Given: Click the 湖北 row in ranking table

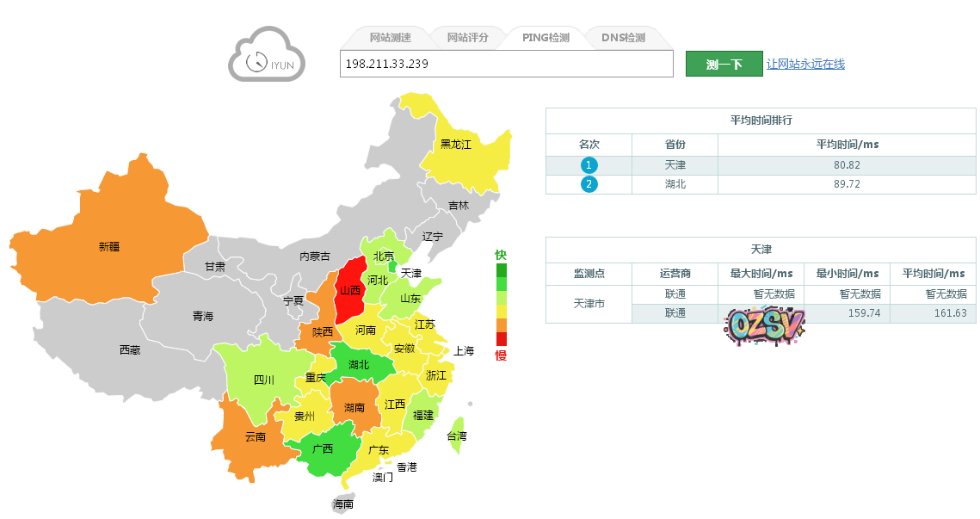Looking at the screenshot, I should point(761,184).
